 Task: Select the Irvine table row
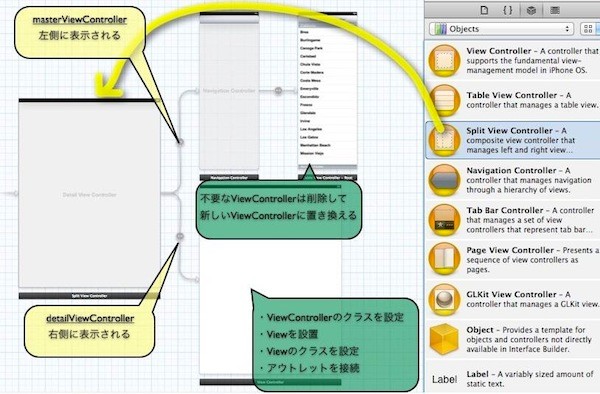pyautogui.click(x=328, y=121)
